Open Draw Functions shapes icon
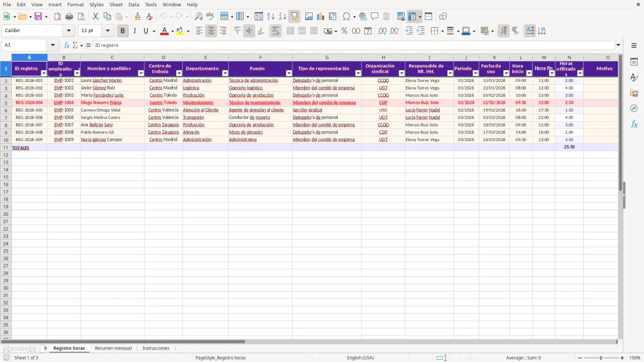 click(x=443, y=17)
